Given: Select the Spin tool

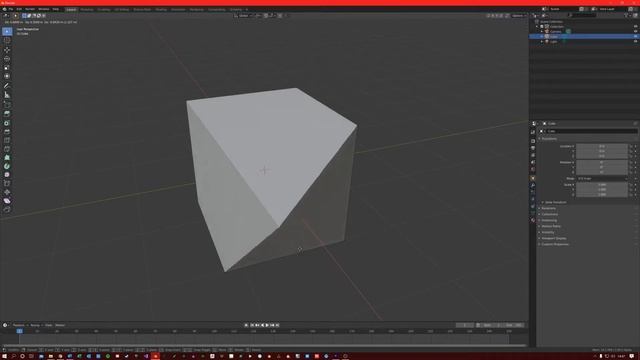Looking at the screenshot, I should pyautogui.click(x=7, y=166).
